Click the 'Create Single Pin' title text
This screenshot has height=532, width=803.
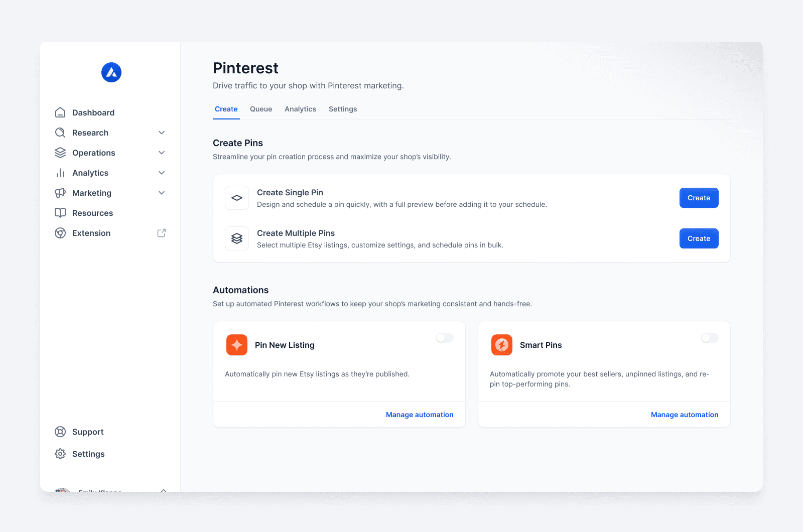coord(290,192)
